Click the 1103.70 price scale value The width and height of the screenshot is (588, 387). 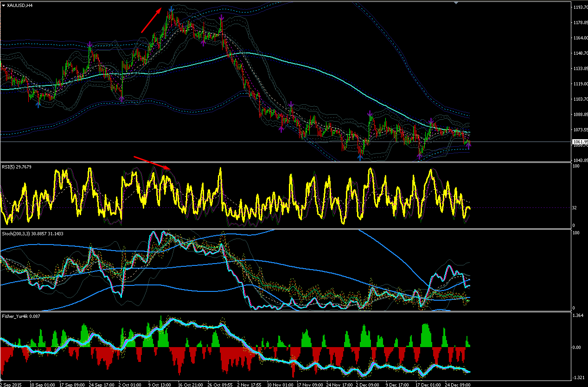click(x=580, y=99)
